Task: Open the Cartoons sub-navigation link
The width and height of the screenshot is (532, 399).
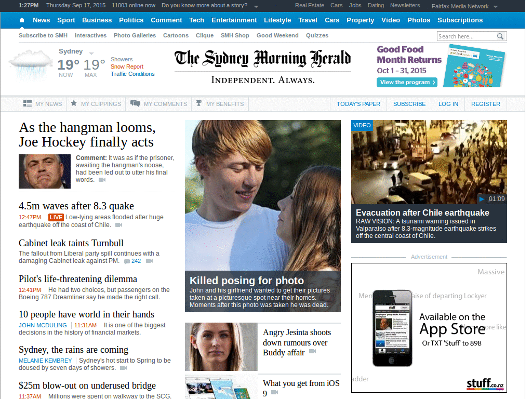Action: pos(176,35)
